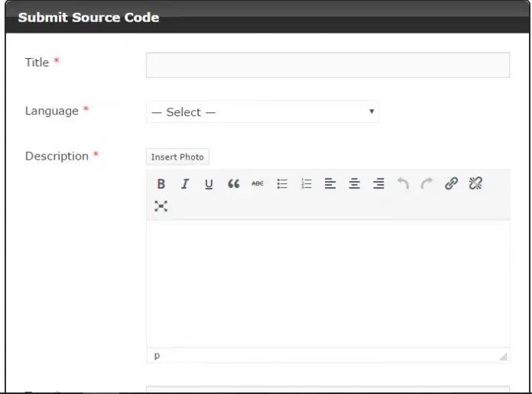Toggle fullscreen editor mode
This screenshot has height=394, width=532.
coord(161,206)
